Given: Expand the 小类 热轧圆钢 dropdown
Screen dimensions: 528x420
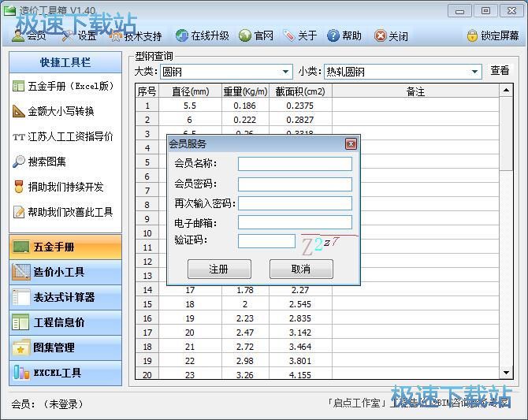Looking at the screenshot, I should click(474, 72).
